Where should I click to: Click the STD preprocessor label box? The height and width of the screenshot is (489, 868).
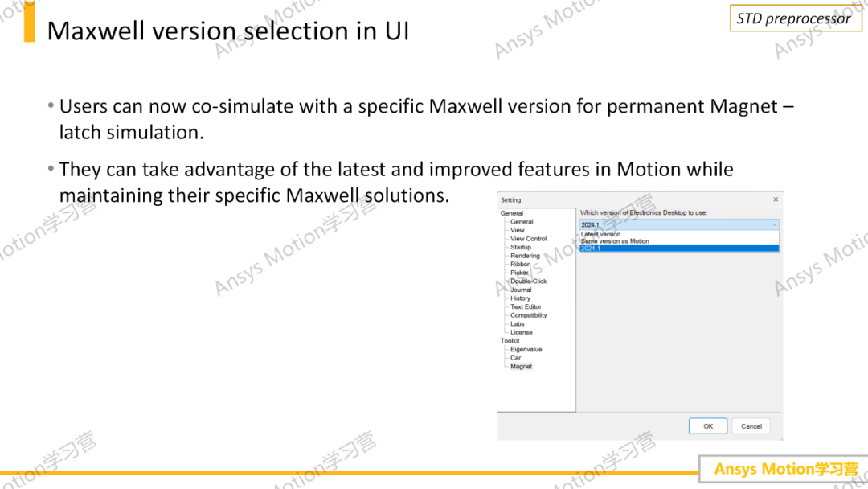[796, 18]
